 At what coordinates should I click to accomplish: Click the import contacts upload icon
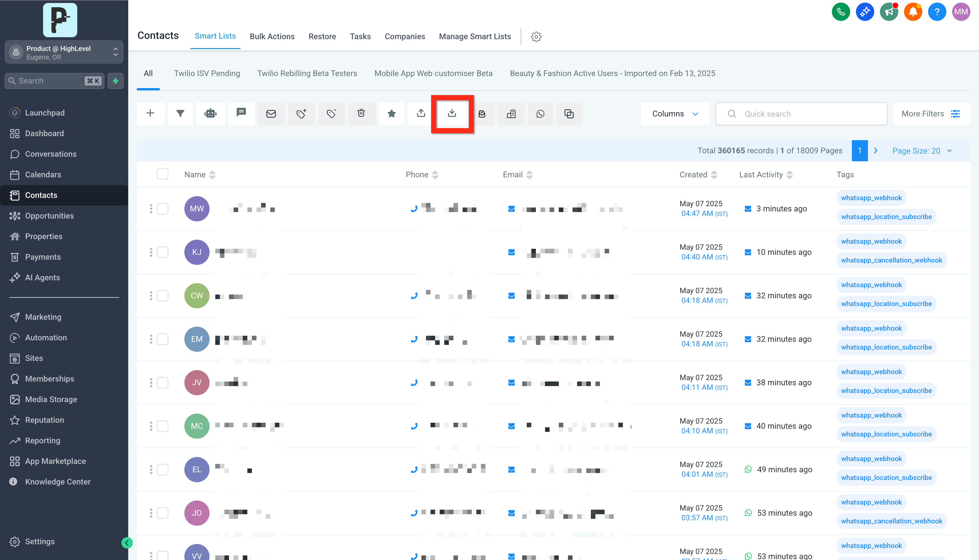421,114
